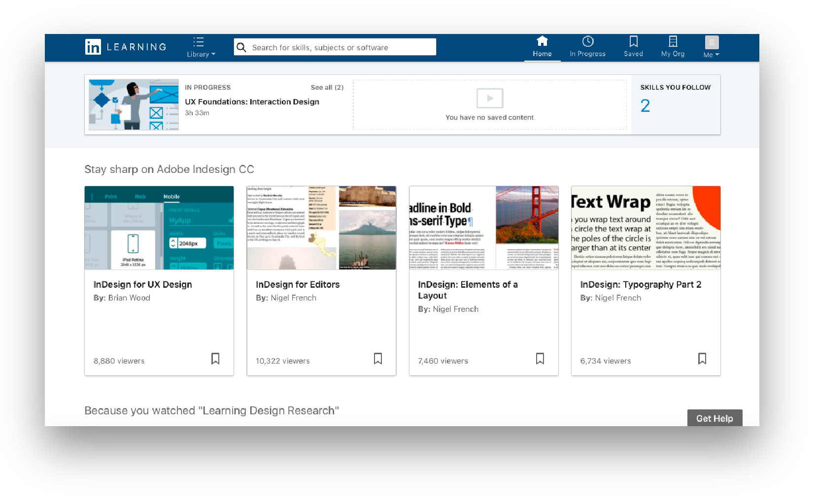Click 10,322 viewers count
The height and width of the screenshot is (504, 817).
coord(283,361)
